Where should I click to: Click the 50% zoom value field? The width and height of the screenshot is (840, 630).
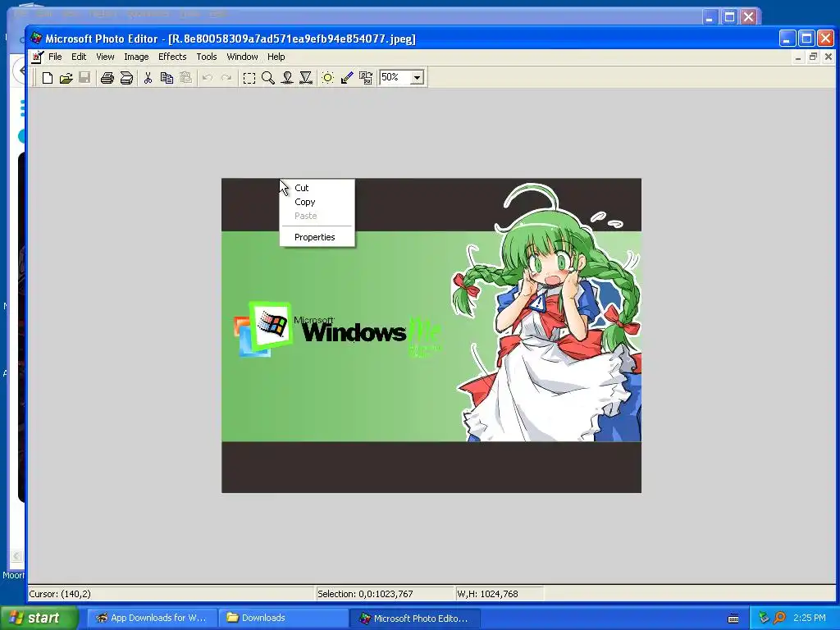coord(395,78)
